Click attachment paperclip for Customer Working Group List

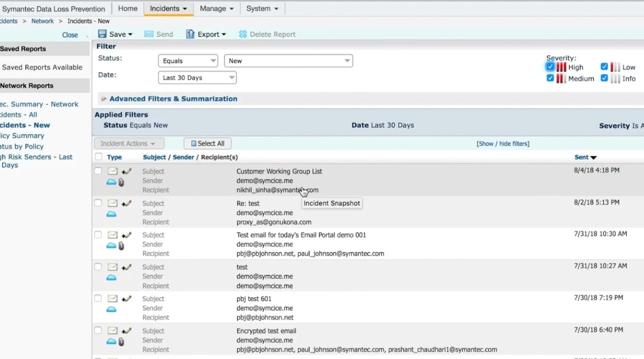pos(121,182)
